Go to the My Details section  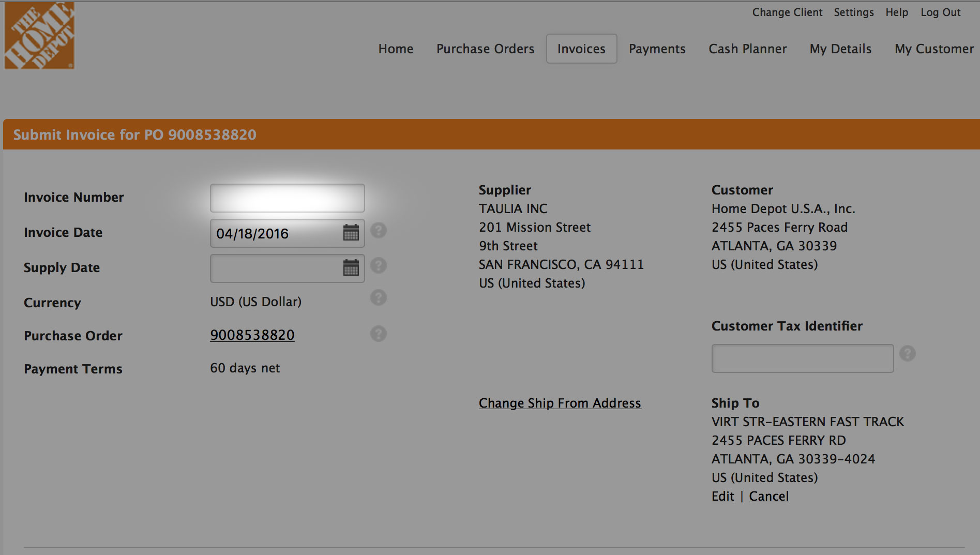pyautogui.click(x=840, y=49)
